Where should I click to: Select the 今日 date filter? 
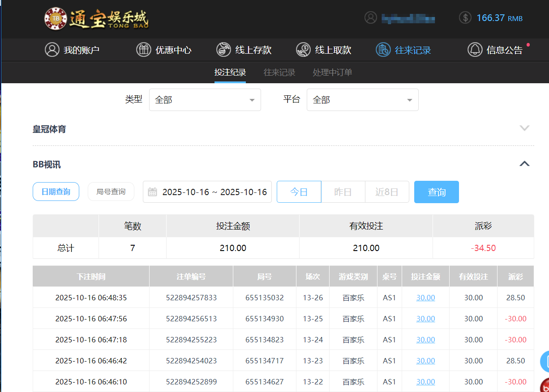click(299, 192)
